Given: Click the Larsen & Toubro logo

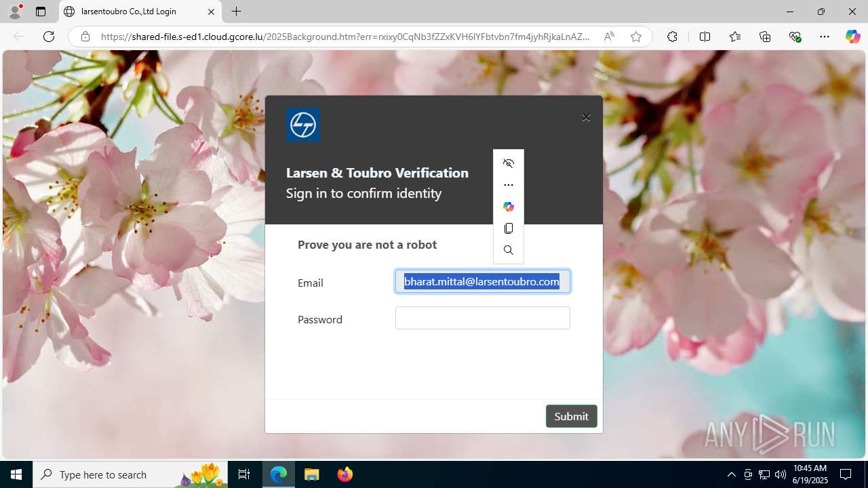Looking at the screenshot, I should click(x=303, y=125).
